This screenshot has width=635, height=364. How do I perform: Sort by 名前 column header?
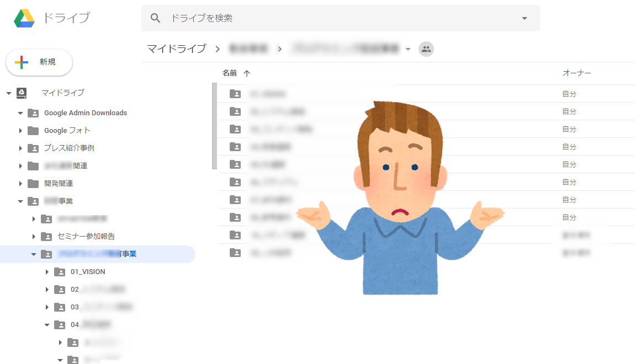[230, 73]
